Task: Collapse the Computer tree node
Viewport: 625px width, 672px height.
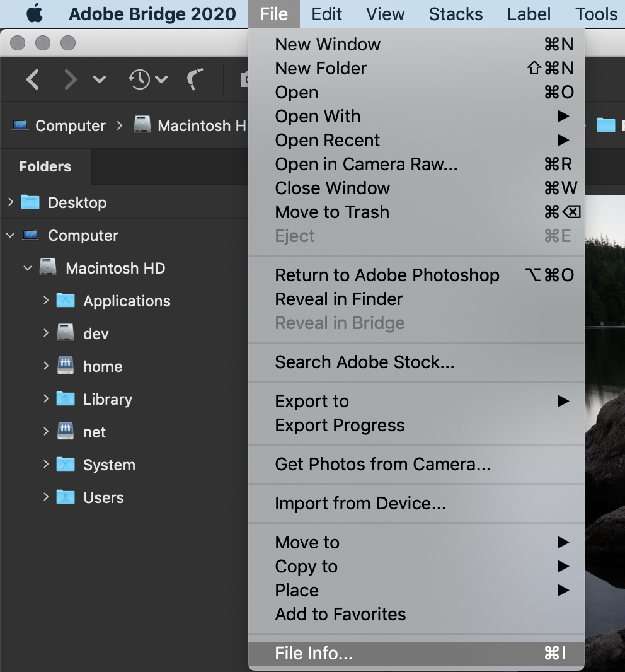Action: (x=10, y=235)
